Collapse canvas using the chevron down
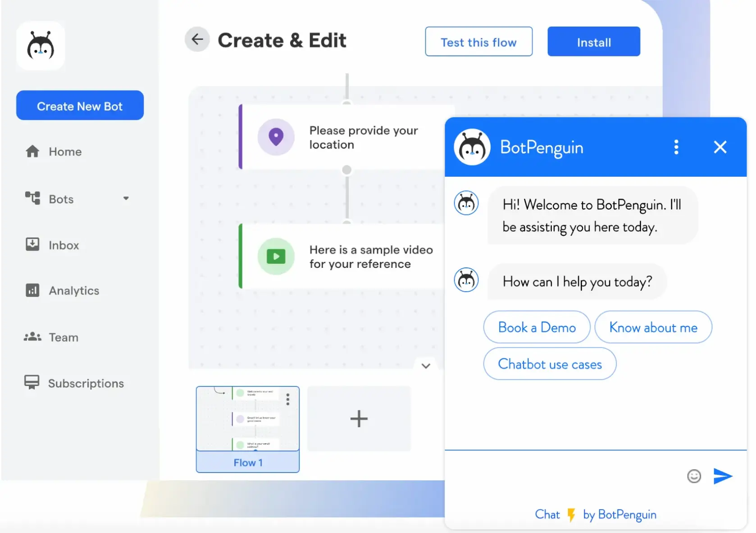This screenshot has width=756, height=533. [426, 366]
